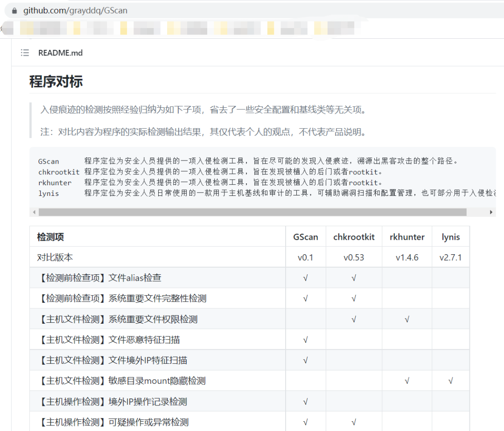Open the README outline list icon

pos(25,53)
